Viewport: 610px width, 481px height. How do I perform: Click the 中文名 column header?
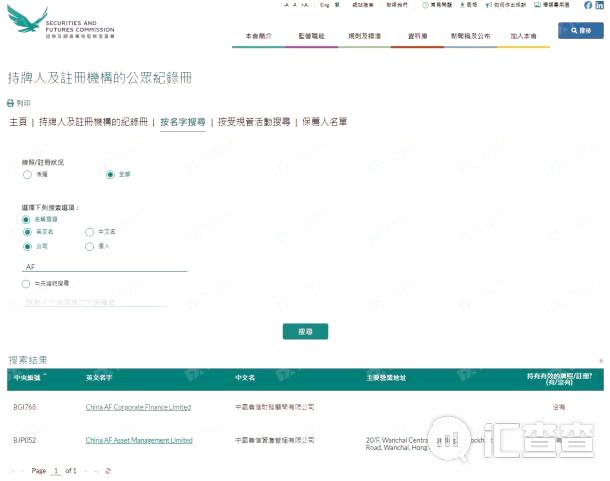pyautogui.click(x=245, y=378)
